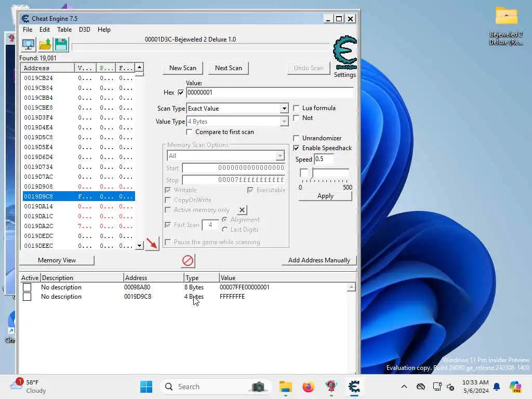Open Windows Start menu
The width and height of the screenshot is (532, 399).
tap(146, 387)
